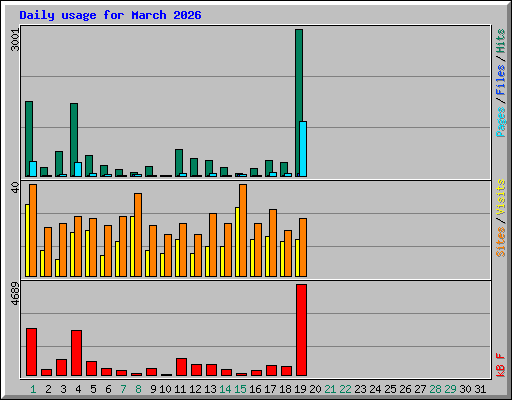Click the red KB bar for day 4
512x400 pixels.
coord(76,353)
